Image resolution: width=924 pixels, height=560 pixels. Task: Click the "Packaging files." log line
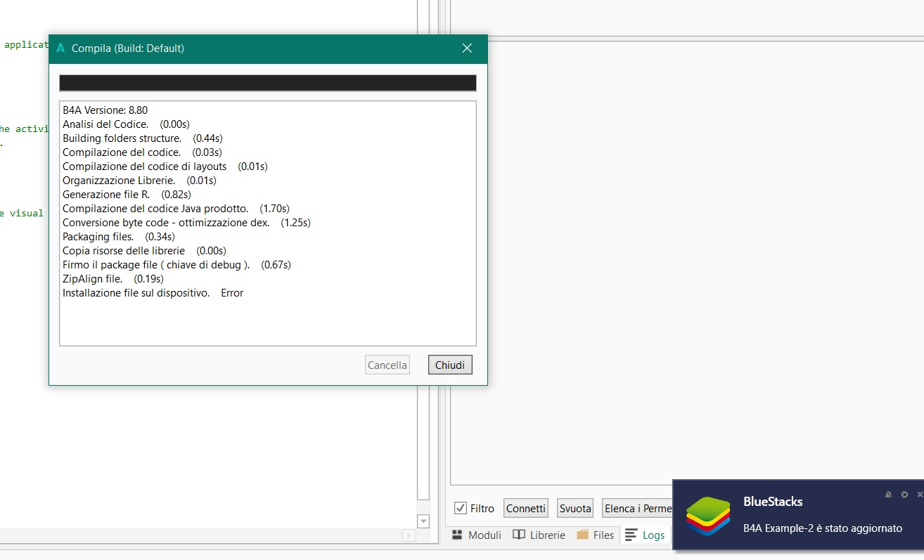[x=119, y=236]
